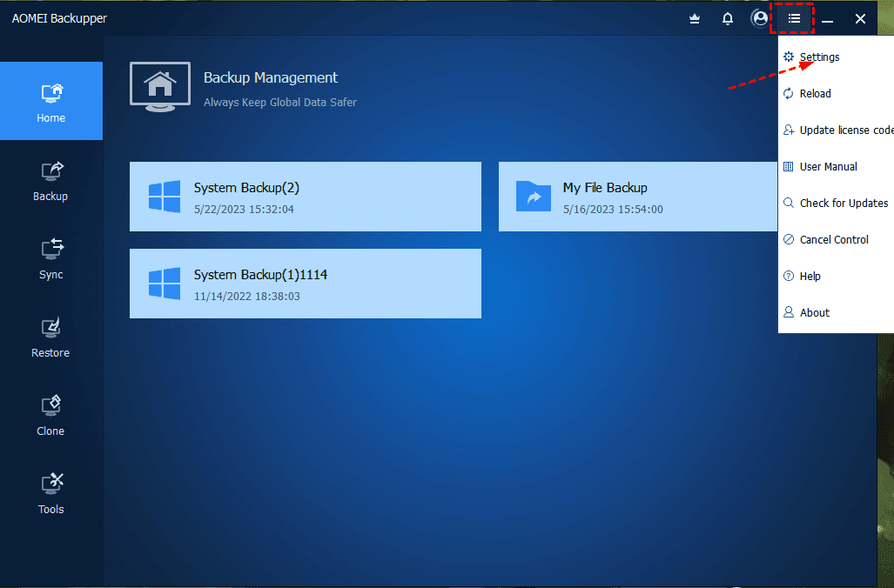894x588 pixels.
Task: Switch to the Home tab in sidebar
Action: pos(50,103)
